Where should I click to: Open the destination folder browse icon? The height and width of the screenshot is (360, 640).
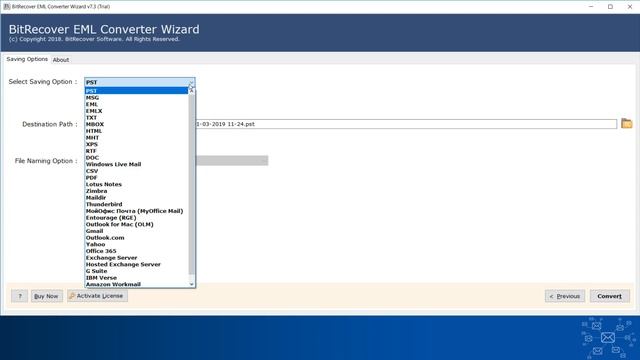[x=627, y=123]
